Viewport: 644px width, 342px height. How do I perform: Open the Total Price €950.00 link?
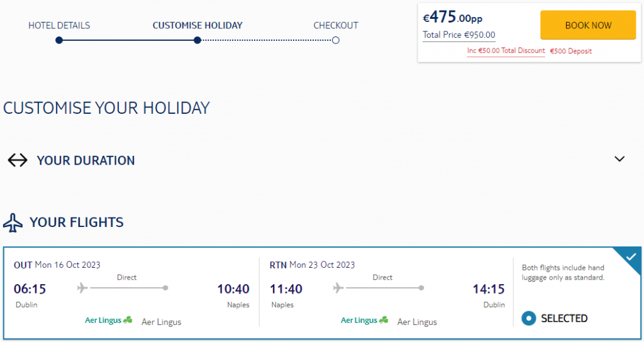pyautogui.click(x=458, y=35)
